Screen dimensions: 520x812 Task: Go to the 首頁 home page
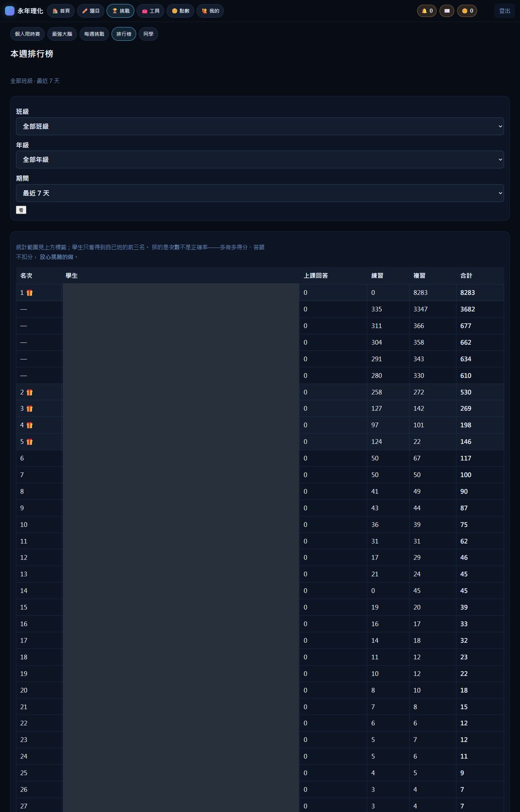pos(61,11)
